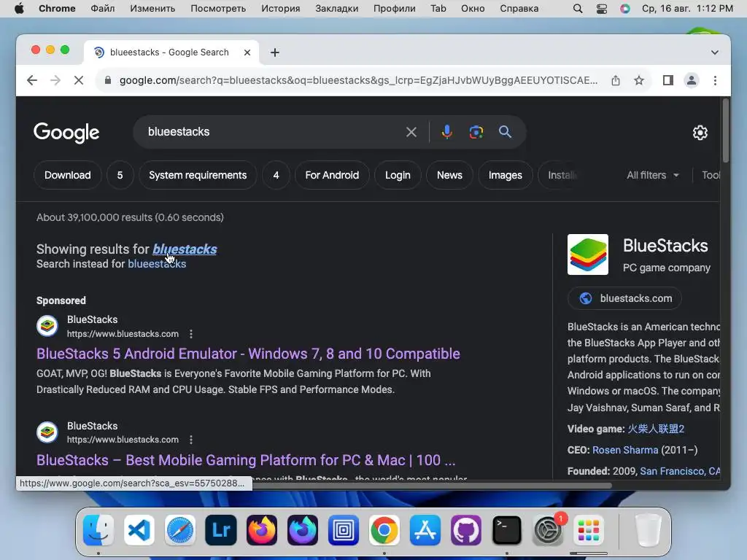The height and width of the screenshot is (560, 747).
Task: Search instead for blueestacks link
Action: point(157,264)
